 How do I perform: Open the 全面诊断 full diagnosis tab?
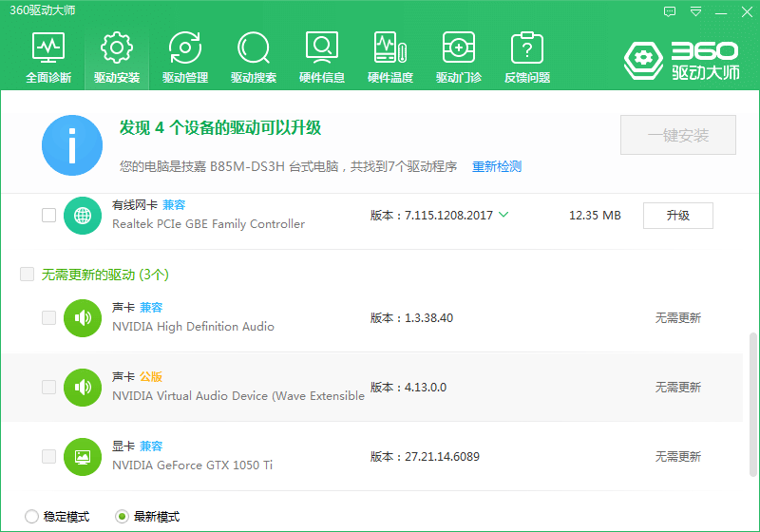click(48, 58)
